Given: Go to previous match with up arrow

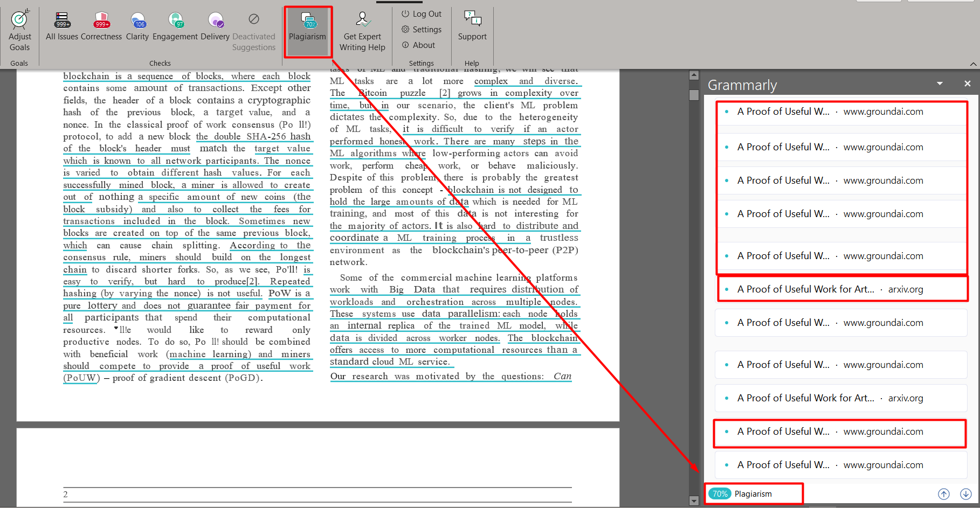Looking at the screenshot, I should coord(944,494).
